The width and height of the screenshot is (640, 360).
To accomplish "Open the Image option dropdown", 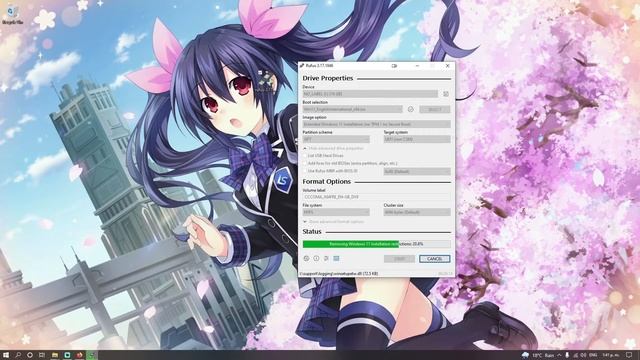I will point(376,124).
